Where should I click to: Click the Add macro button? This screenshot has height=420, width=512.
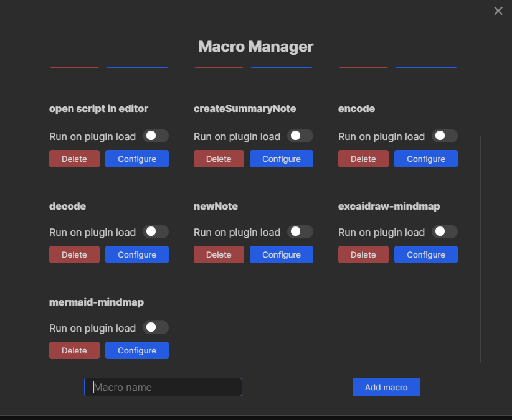(386, 387)
